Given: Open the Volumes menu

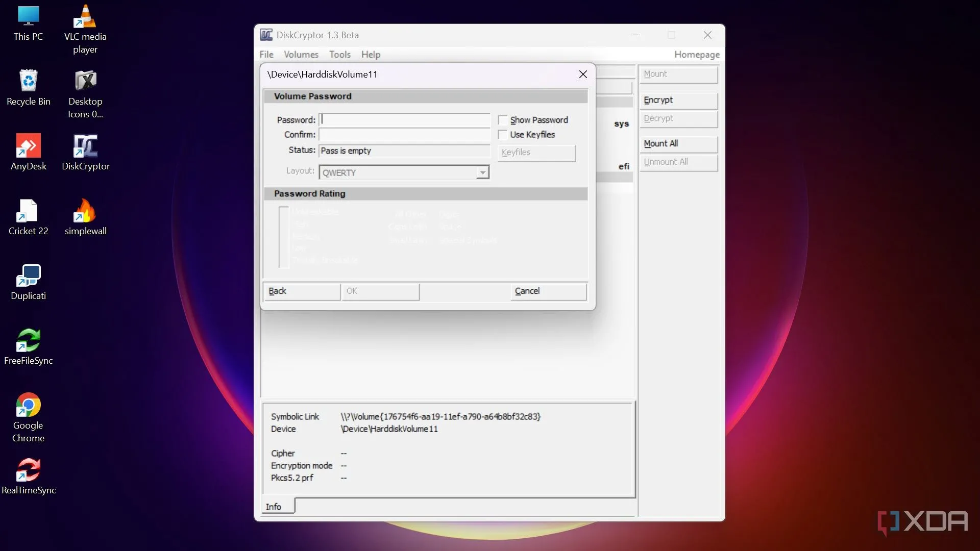Looking at the screenshot, I should pos(301,55).
